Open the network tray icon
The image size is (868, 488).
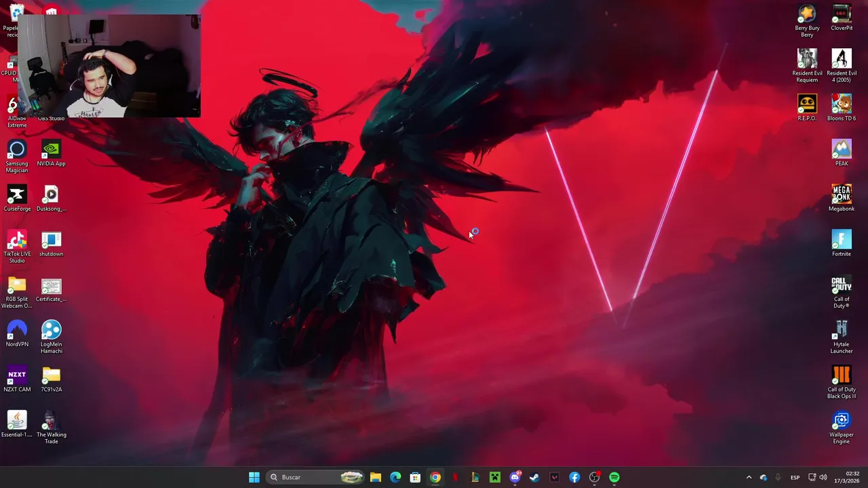(812, 477)
